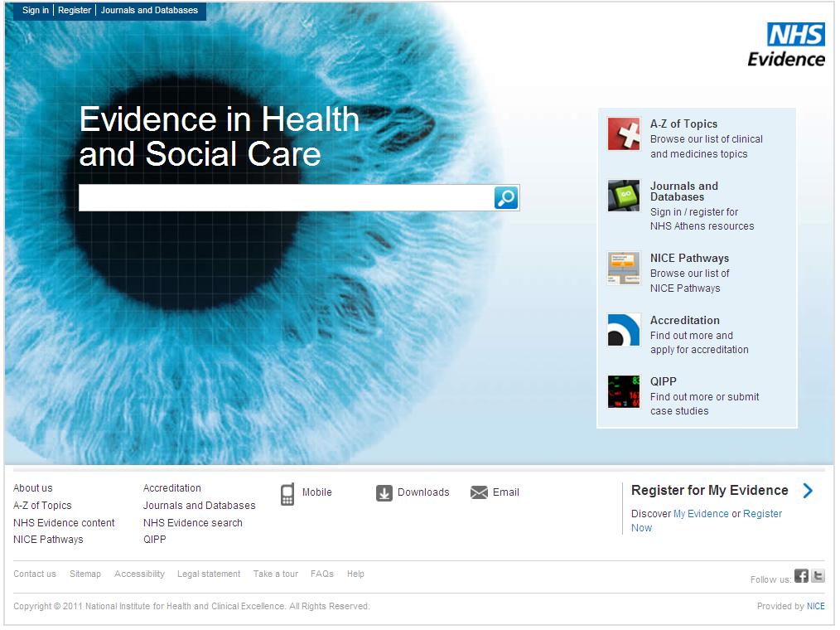Image resolution: width=840 pixels, height=630 pixels.
Task: Select the Sign in menu item
Action: tap(35, 11)
